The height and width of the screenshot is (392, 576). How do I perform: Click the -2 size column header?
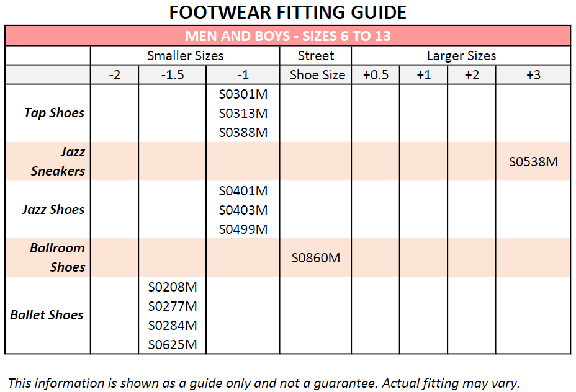pos(114,75)
